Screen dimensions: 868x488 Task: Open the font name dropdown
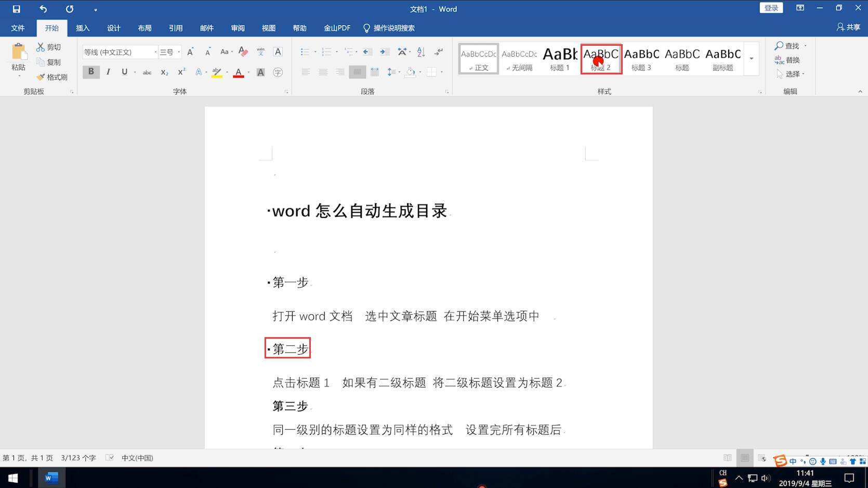[x=155, y=52]
